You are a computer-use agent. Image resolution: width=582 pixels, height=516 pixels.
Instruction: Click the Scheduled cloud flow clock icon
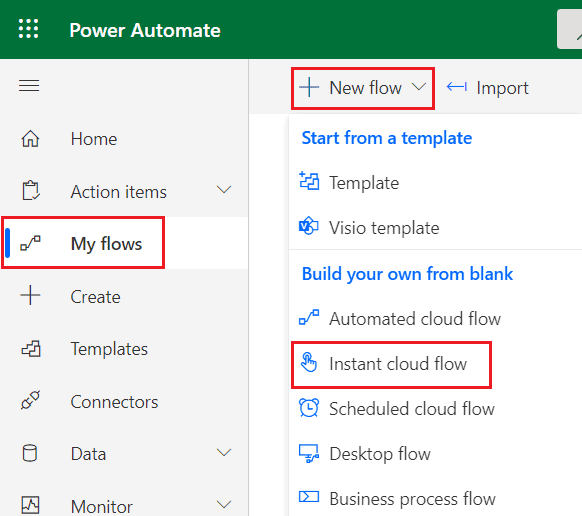[x=309, y=407]
